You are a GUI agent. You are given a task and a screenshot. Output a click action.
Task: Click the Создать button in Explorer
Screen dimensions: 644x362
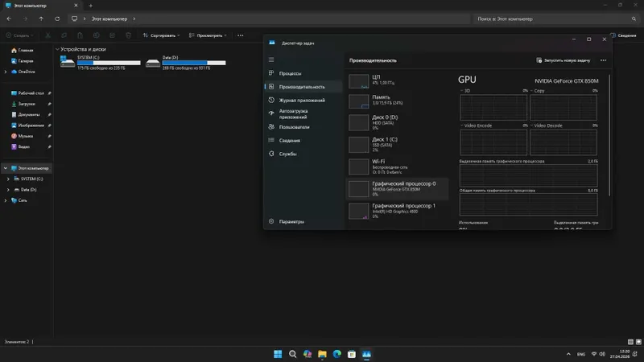tap(19, 35)
